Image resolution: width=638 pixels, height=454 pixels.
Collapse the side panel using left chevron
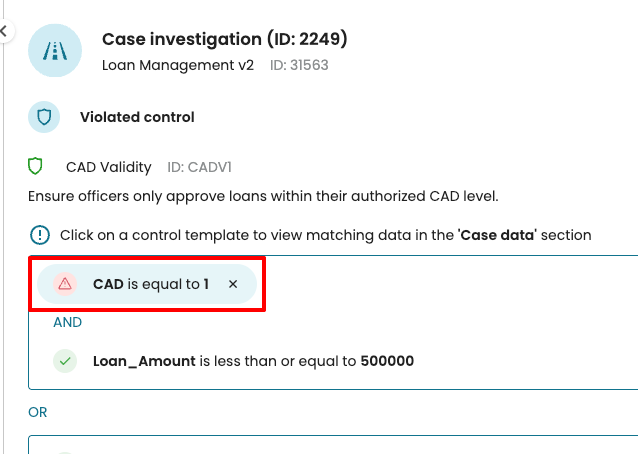coord(3,32)
